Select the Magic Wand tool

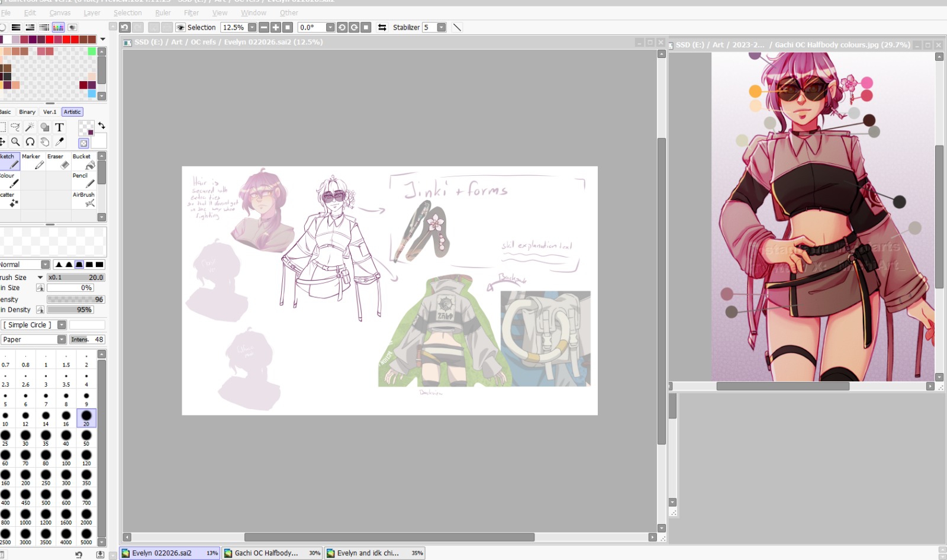pos(30,127)
